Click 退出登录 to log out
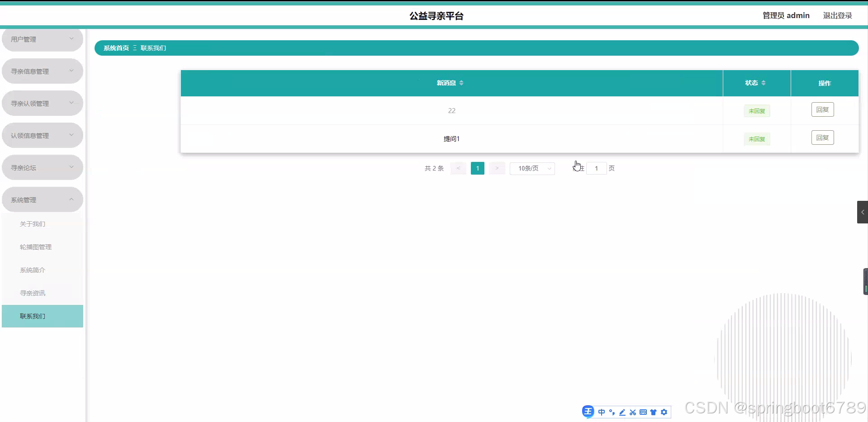The height and width of the screenshot is (422, 868). tap(838, 15)
